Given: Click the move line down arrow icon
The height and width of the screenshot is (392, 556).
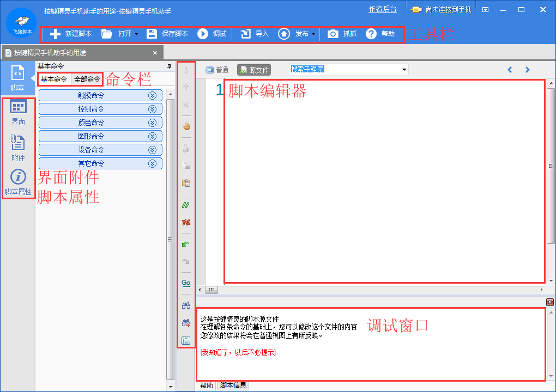Looking at the screenshot, I should point(186,70).
